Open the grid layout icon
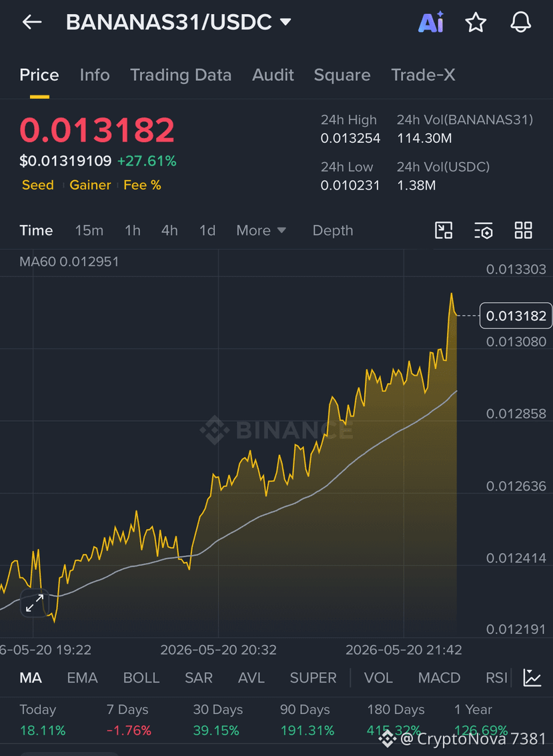This screenshot has width=553, height=756. click(523, 230)
